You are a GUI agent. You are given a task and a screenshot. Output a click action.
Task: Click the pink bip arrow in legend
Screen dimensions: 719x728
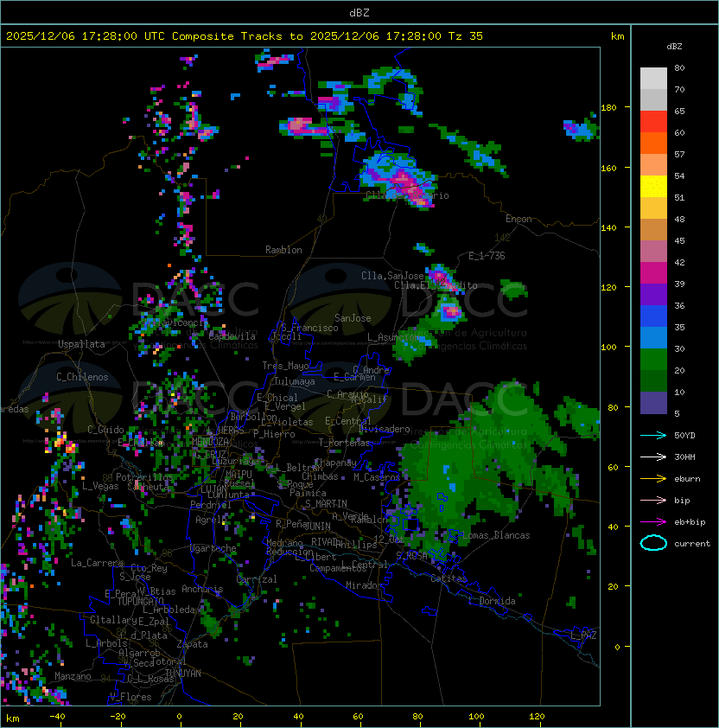point(653,501)
